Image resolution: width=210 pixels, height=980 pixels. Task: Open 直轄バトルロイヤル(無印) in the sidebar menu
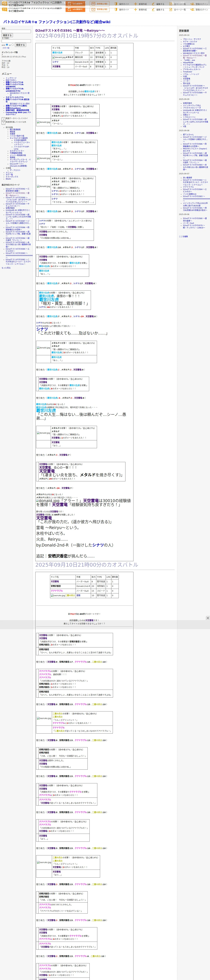[16, 106]
